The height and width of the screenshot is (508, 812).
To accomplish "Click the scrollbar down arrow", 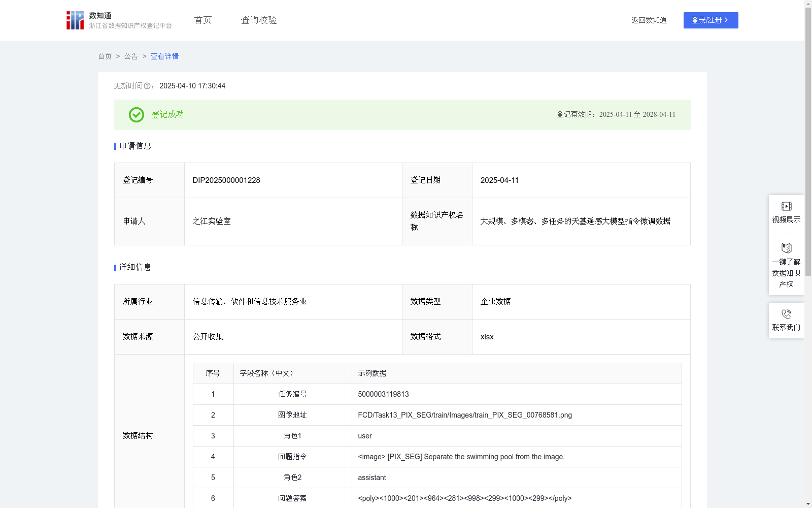I will [x=808, y=504].
